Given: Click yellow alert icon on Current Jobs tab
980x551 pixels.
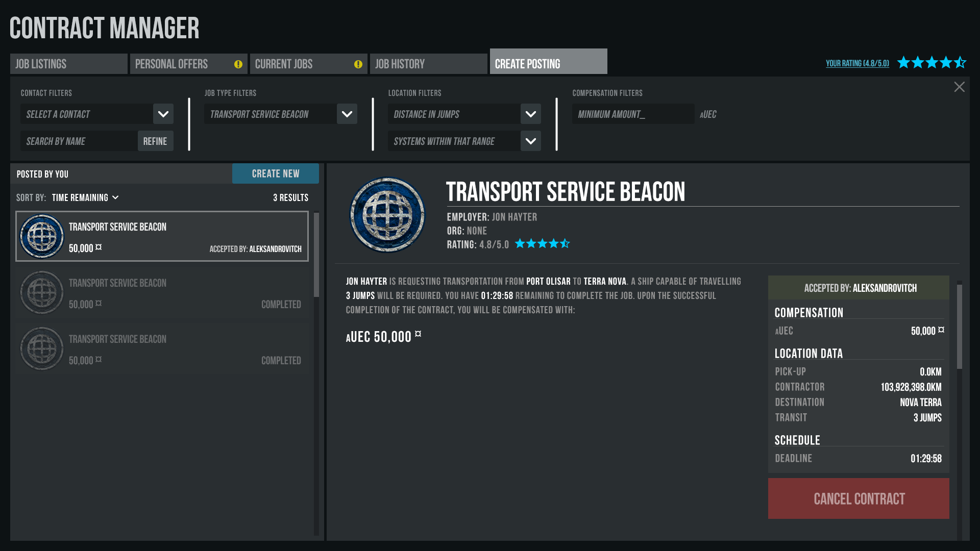Looking at the screenshot, I should click(x=358, y=64).
